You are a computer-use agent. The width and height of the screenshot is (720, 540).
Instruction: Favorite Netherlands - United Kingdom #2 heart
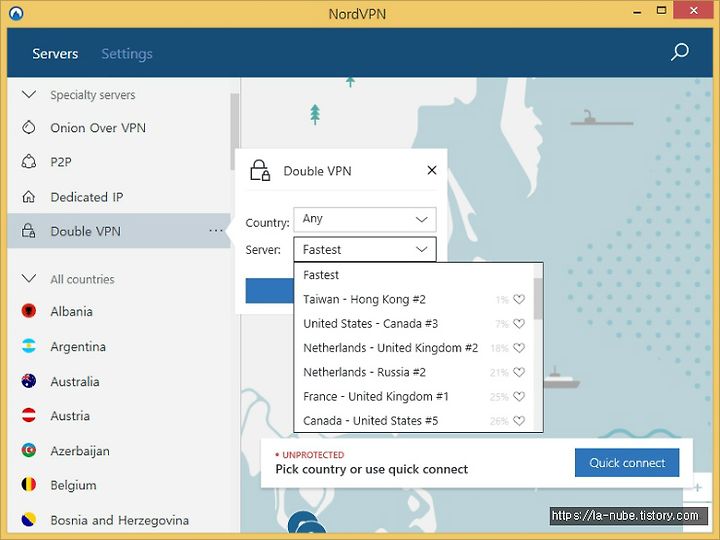[519, 348]
